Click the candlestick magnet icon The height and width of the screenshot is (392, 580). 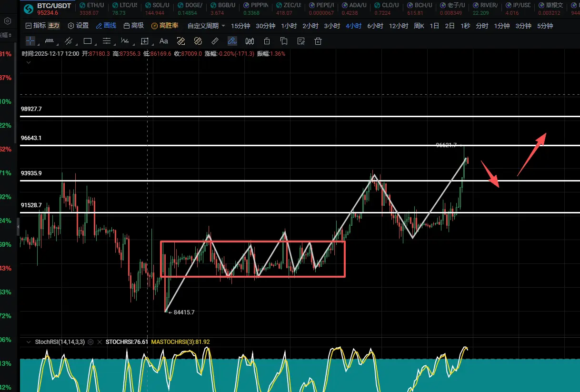coord(250,41)
